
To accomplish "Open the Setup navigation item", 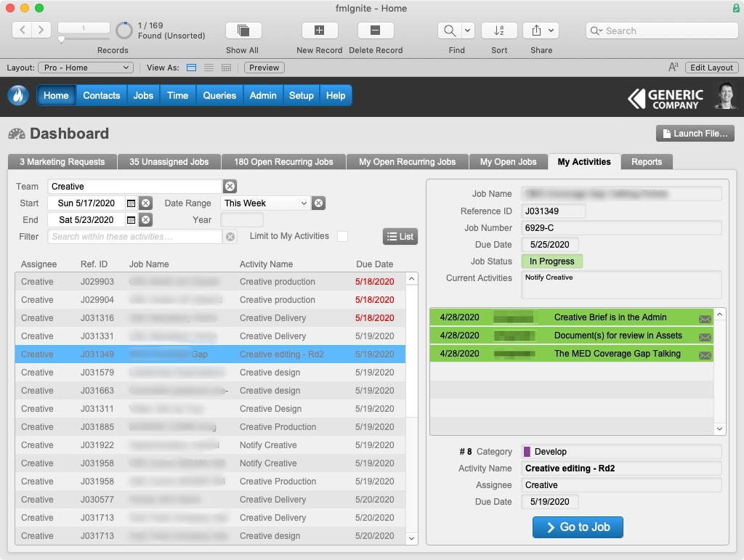I will pos(302,95).
